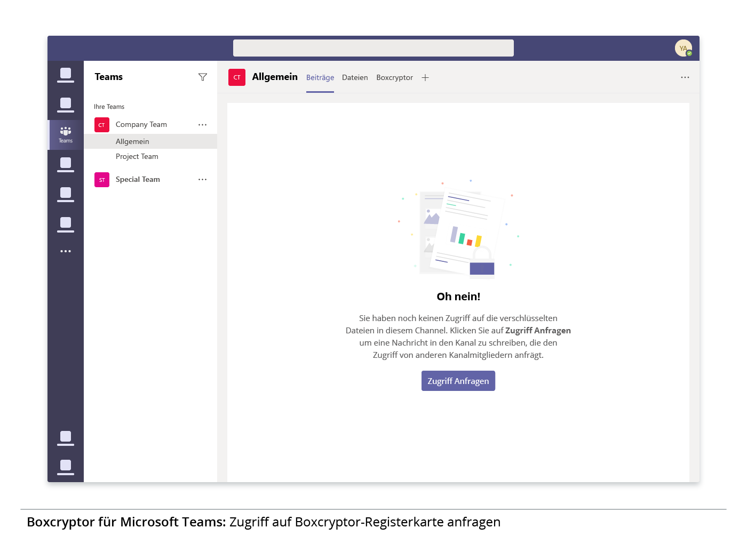The height and width of the screenshot is (560, 747).
Task: Click the Zugriff Anfragen button
Action: [x=458, y=381]
